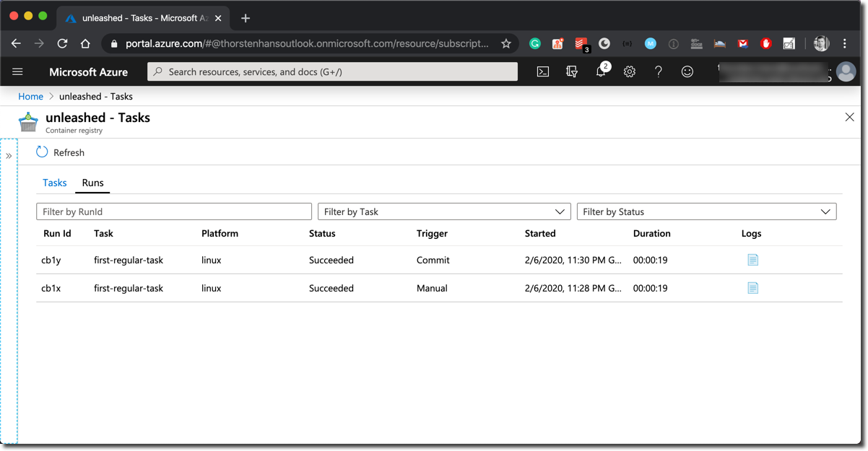This screenshot has height=451, width=868.
Task: Open the directory and subscription filter
Action: [572, 71]
